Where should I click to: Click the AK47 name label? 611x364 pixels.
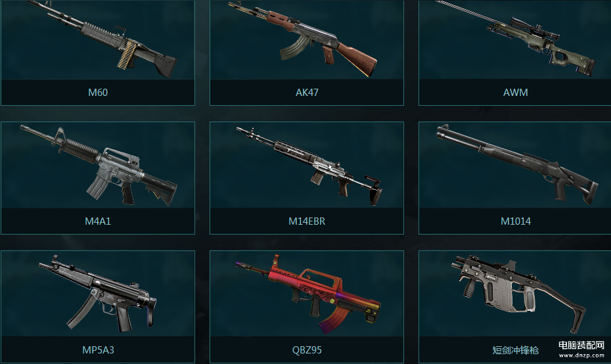tap(307, 93)
